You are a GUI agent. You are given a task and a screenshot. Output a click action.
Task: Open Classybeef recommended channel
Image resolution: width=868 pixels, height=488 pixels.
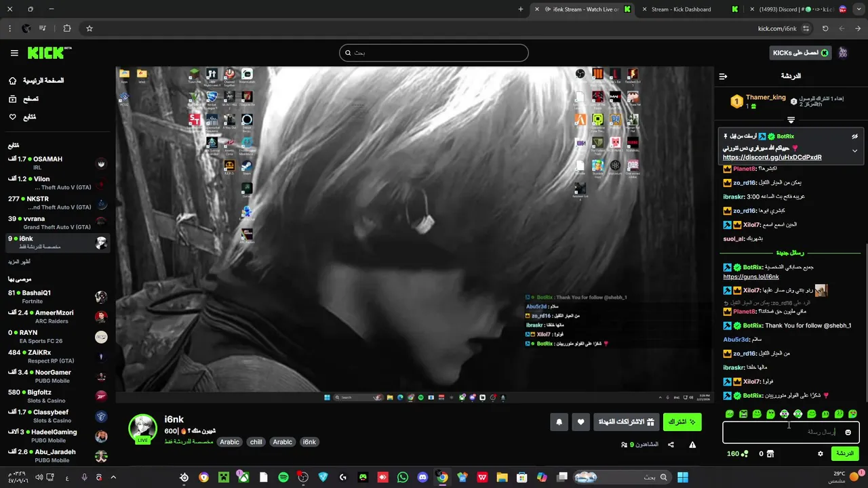tap(58, 416)
